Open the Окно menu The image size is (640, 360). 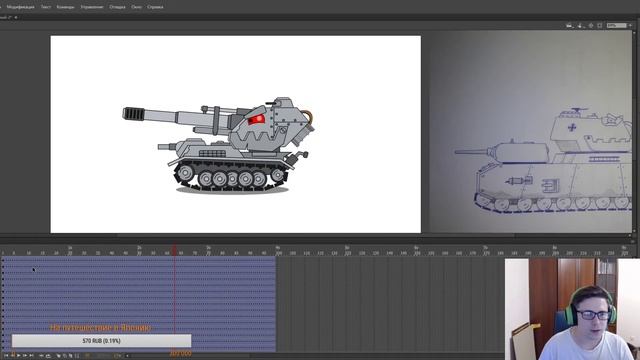click(x=136, y=7)
